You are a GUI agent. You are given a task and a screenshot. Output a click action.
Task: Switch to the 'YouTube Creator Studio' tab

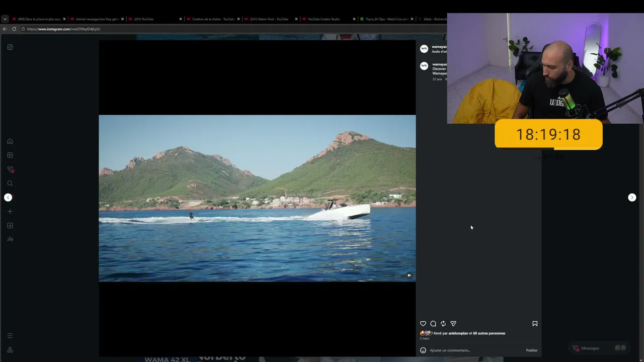(329, 19)
